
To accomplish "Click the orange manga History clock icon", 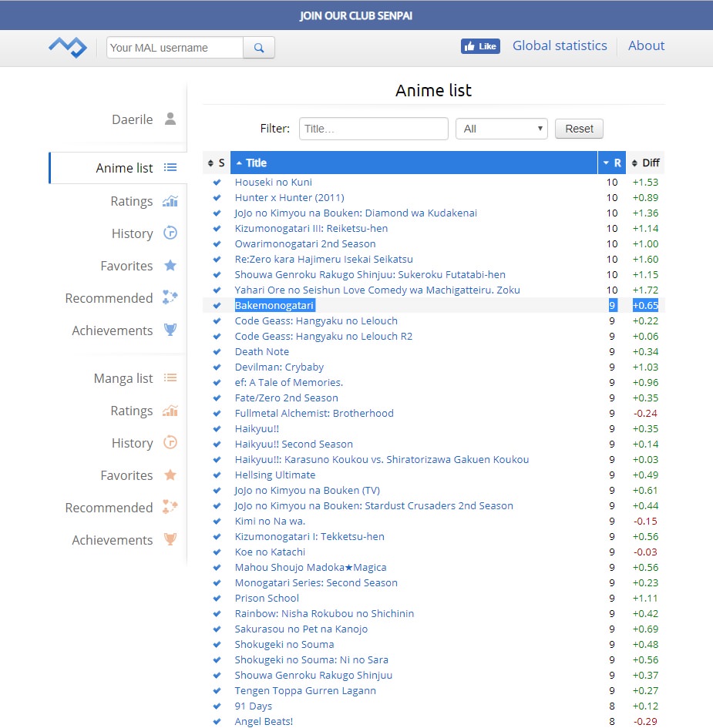I will click(x=170, y=442).
